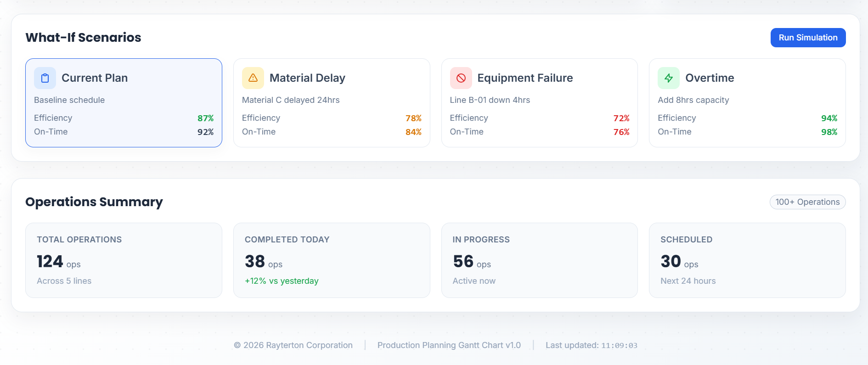
Task: Click the Overtime 94% efficiency value
Action: tap(829, 118)
